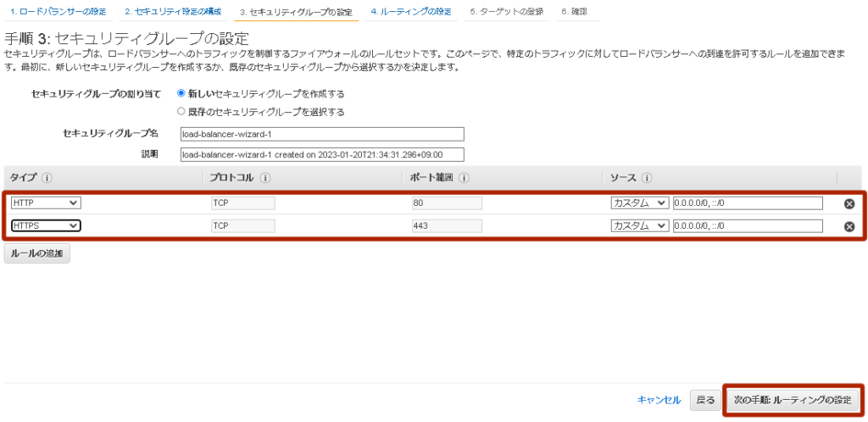Select 既存のセキュリティグループを選択する radio option

(181, 112)
